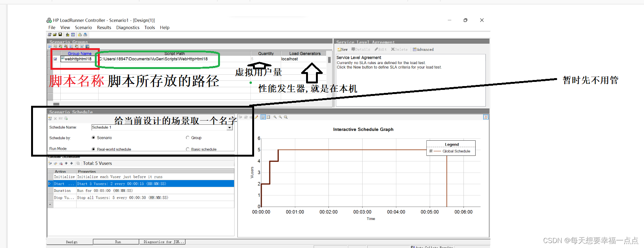Toggle the Global Schedule legend checkbox
644x248 pixels.
[431, 151]
